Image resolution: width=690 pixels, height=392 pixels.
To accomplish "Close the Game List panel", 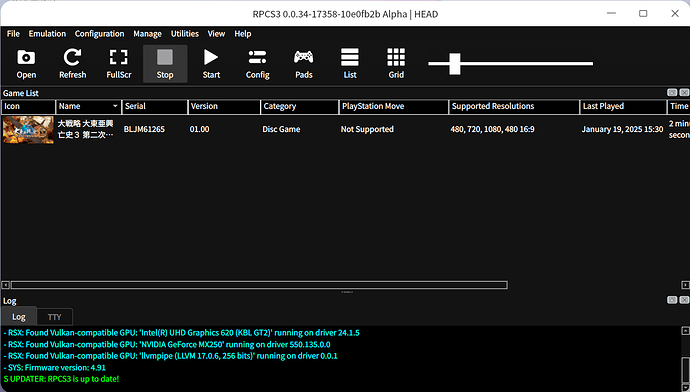I will (684, 92).
